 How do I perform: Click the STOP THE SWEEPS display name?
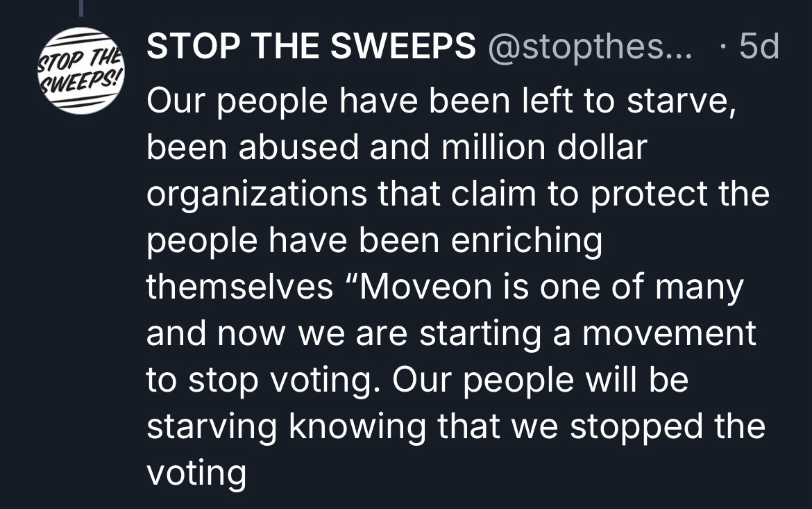[x=311, y=48]
